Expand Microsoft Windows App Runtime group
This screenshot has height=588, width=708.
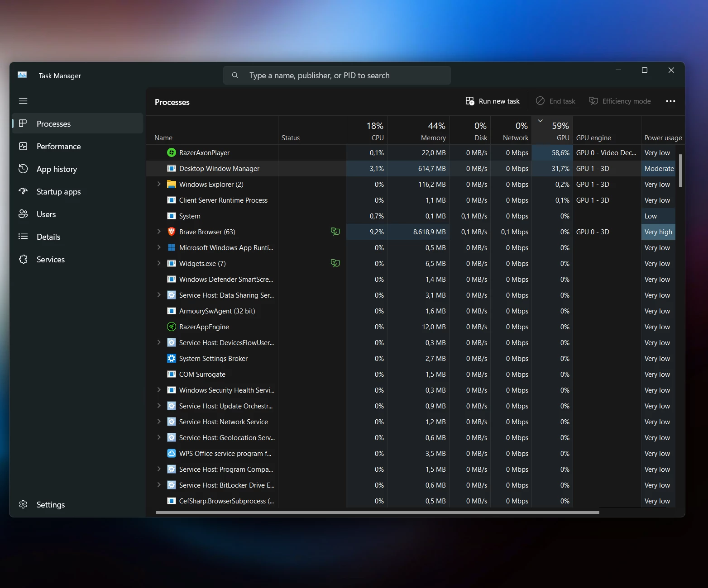159,247
